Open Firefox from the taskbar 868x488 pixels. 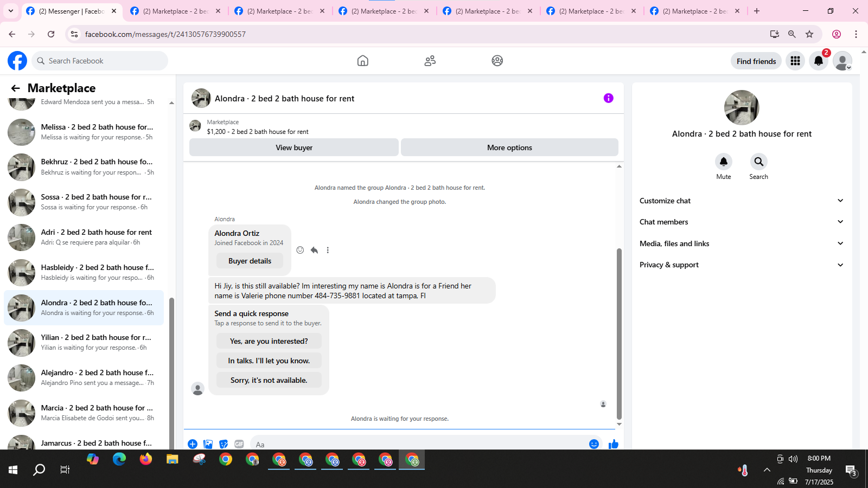(x=146, y=460)
